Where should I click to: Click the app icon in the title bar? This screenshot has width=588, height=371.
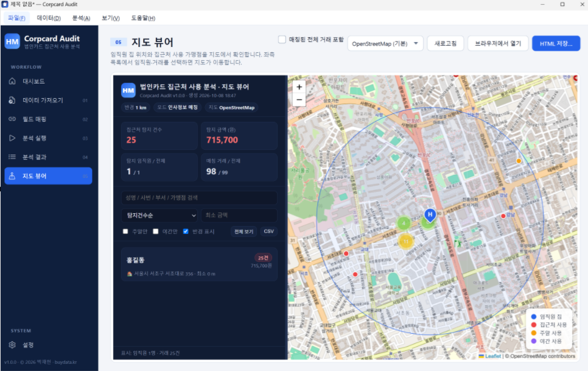[5, 4]
